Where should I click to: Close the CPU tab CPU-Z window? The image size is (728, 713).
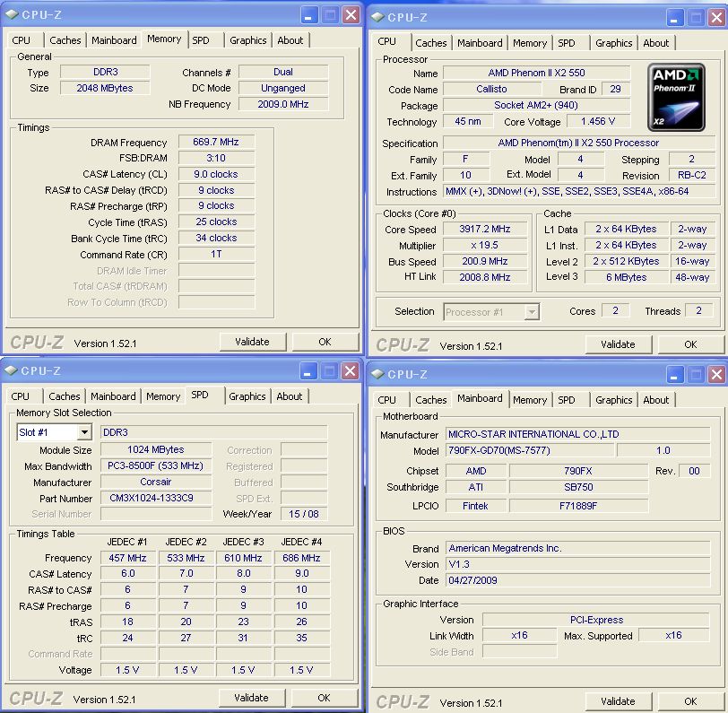[x=717, y=18]
